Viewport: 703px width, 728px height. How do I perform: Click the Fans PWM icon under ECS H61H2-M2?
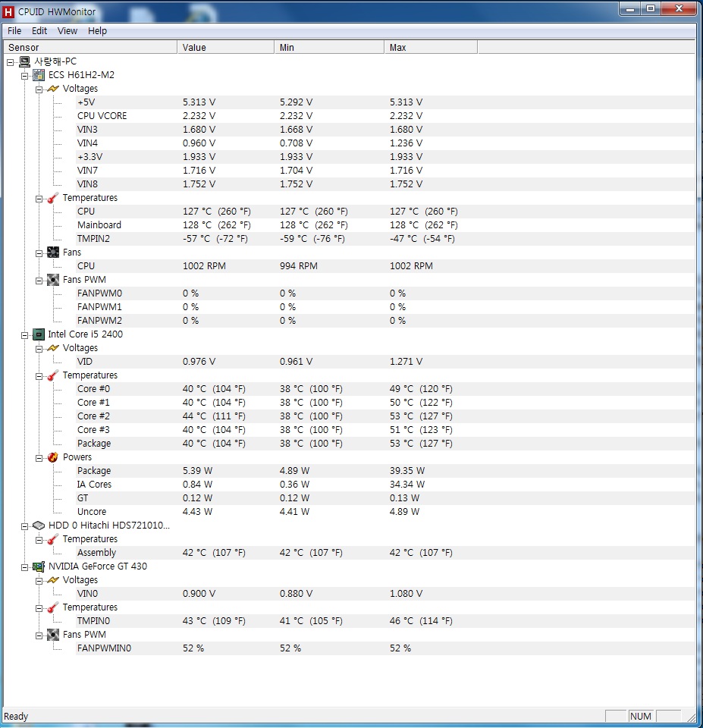[x=53, y=280]
